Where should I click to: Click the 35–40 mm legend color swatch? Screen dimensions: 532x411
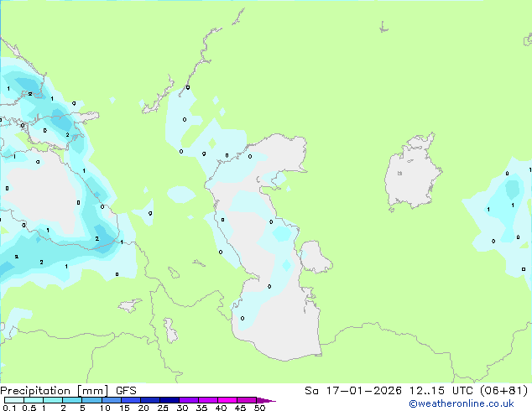pyautogui.click(x=208, y=400)
